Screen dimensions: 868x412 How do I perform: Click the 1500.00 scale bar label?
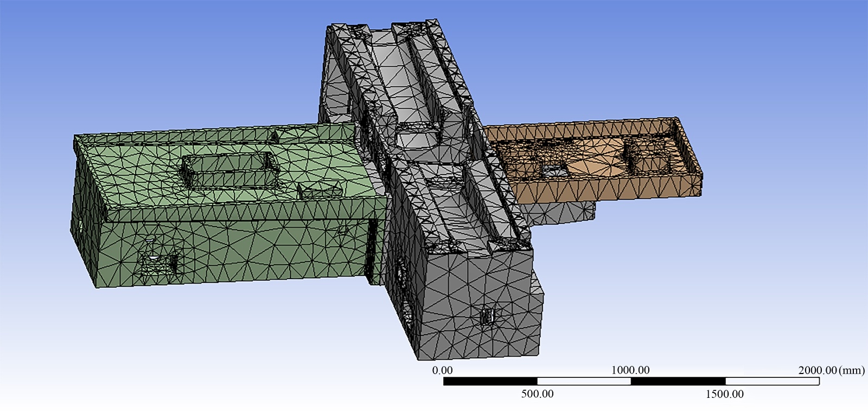pyautogui.click(x=724, y=394)
